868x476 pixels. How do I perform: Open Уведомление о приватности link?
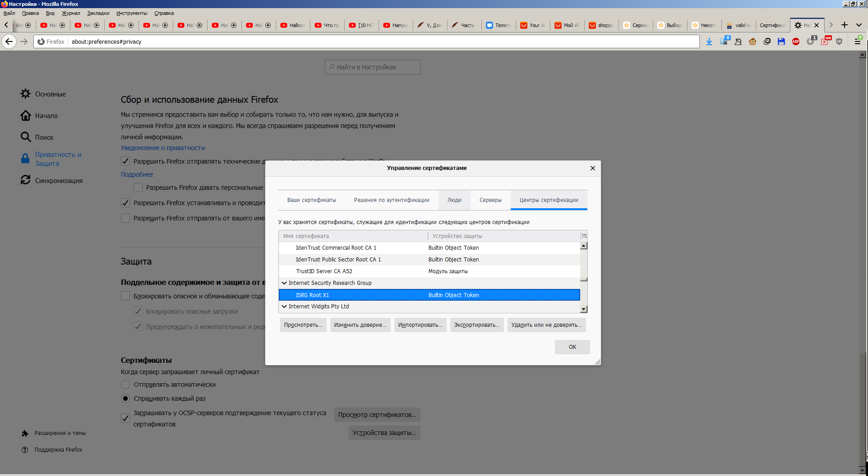pos(163,148)
